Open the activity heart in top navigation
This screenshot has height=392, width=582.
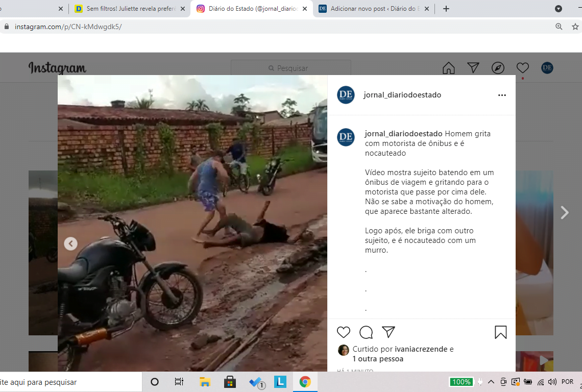click(522, 67)
